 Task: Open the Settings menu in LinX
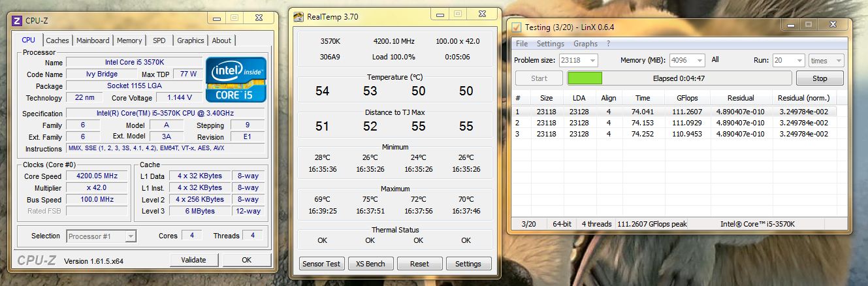[551, 44]
